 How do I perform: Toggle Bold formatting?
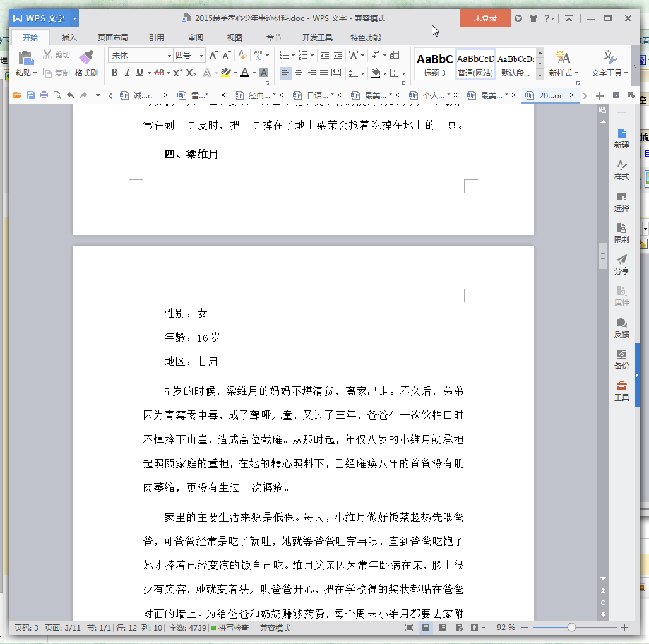pos(114,73)
